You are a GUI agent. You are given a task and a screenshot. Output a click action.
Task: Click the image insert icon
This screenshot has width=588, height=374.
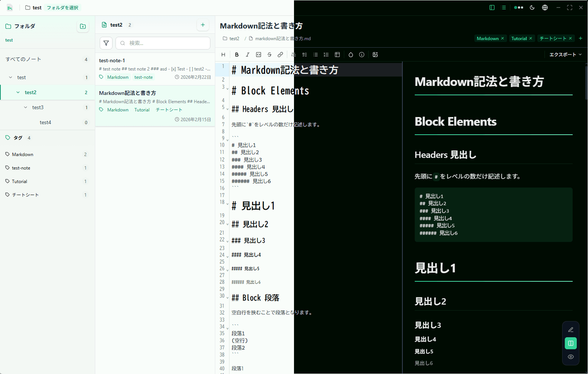click(x=375, y=55)
